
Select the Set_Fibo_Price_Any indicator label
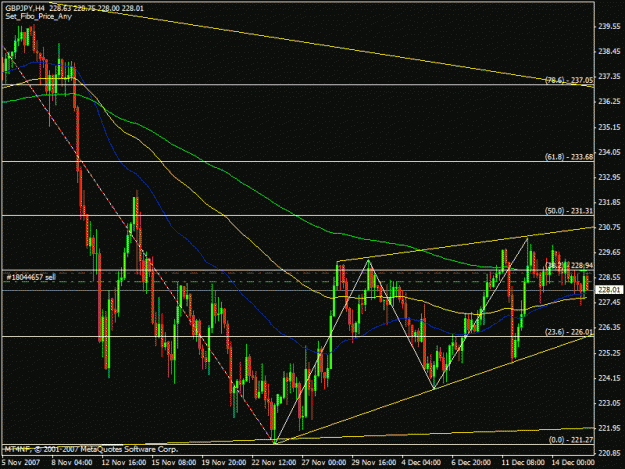pyautogui.click(x=39, y=17)
